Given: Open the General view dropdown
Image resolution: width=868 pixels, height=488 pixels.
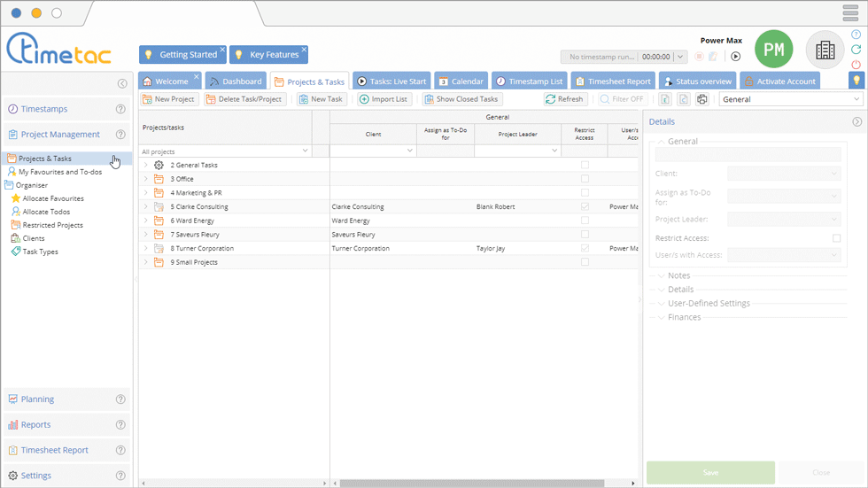Looking at the screenshot, I should pyautogui.click(x=790, y=99).
